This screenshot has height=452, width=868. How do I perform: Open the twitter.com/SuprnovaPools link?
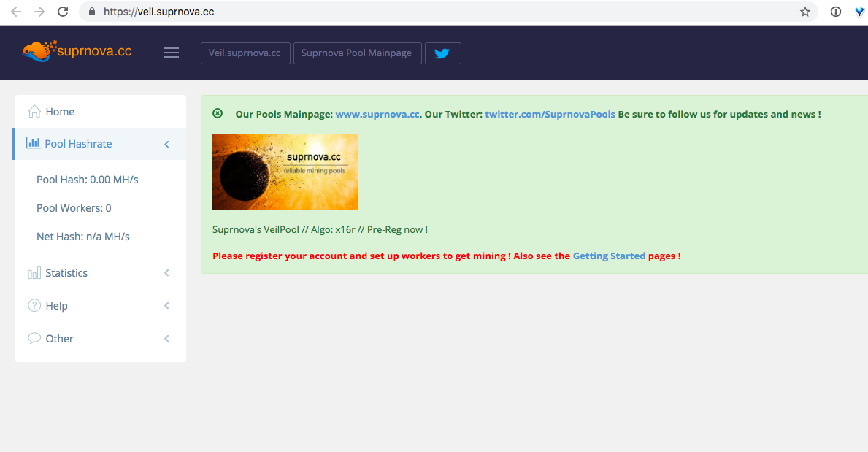point(550,114)
